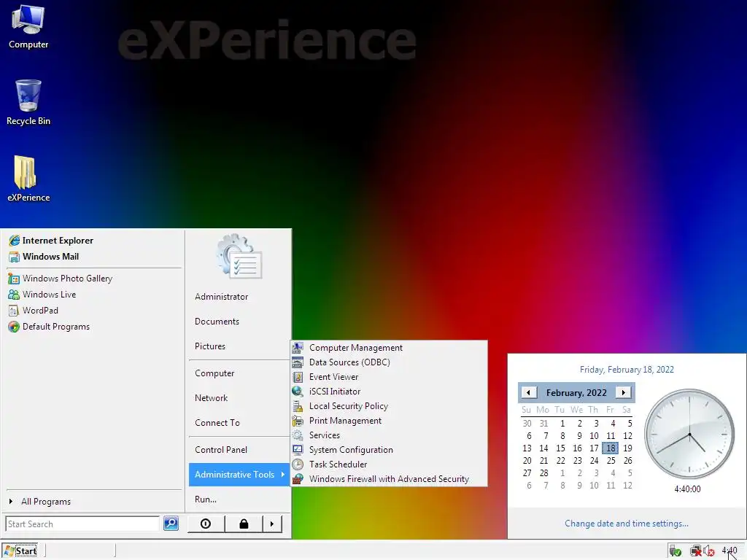Select February 13 in calendar
Viewport: 747px width, 560px height.
coord(527,448)
